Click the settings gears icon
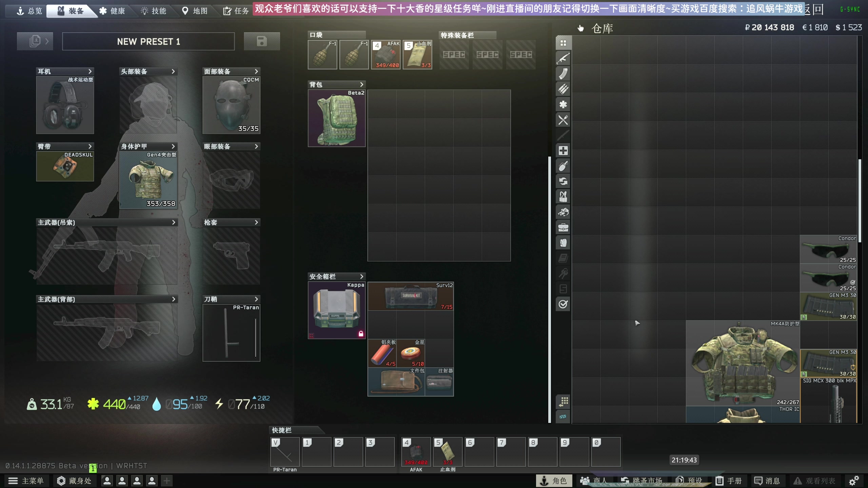 [854, 481]
